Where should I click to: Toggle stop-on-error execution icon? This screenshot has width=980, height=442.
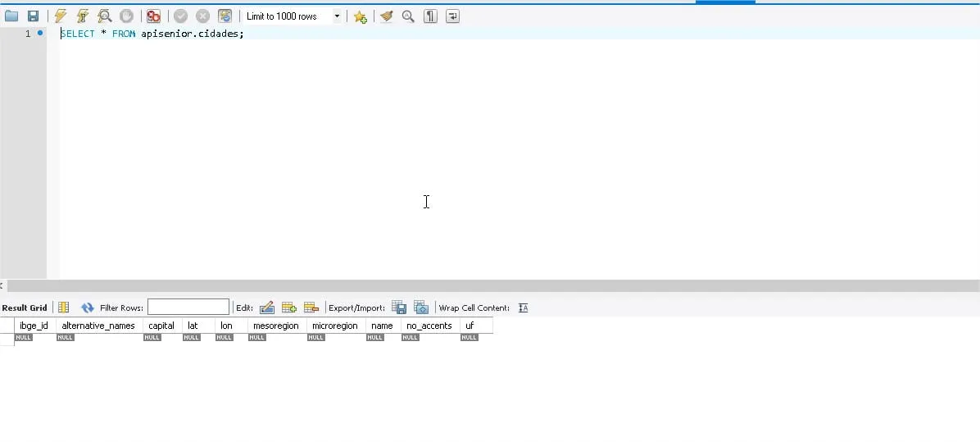154,16
